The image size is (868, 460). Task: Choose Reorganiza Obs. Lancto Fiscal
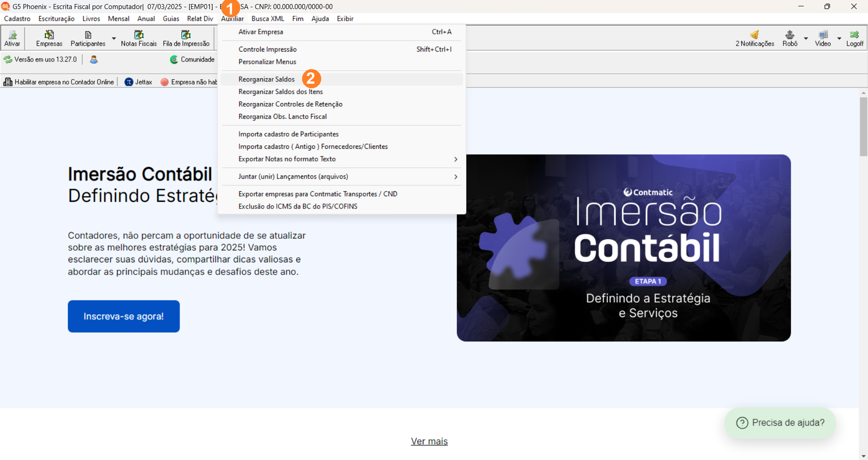click(342, 117)
